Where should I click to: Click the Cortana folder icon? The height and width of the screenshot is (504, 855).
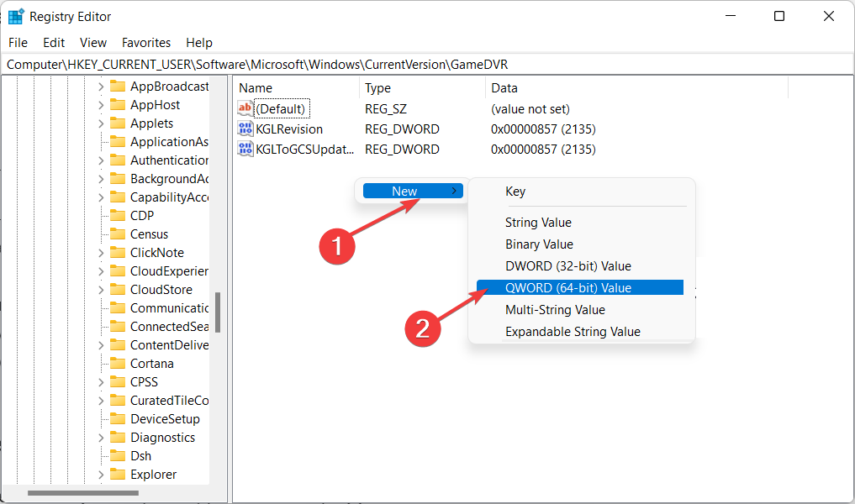[x=117, y=364]
